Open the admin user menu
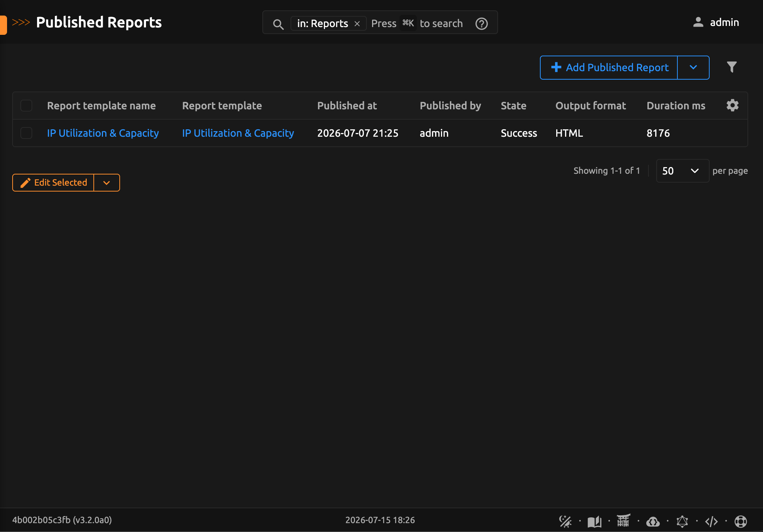 tap(716, 22)
